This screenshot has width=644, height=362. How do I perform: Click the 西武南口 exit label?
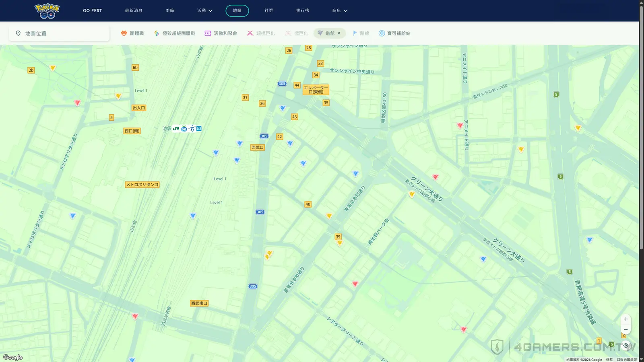coord(199,303)
